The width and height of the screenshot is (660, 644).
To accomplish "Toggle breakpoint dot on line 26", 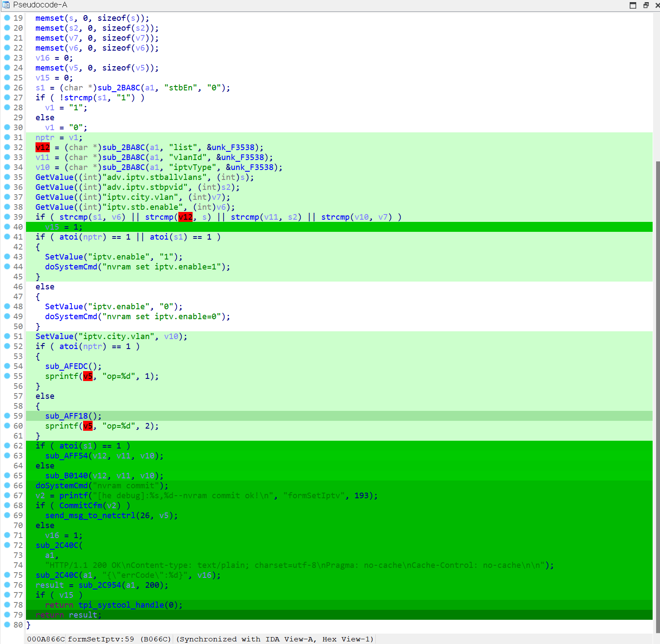I will 7,87.
